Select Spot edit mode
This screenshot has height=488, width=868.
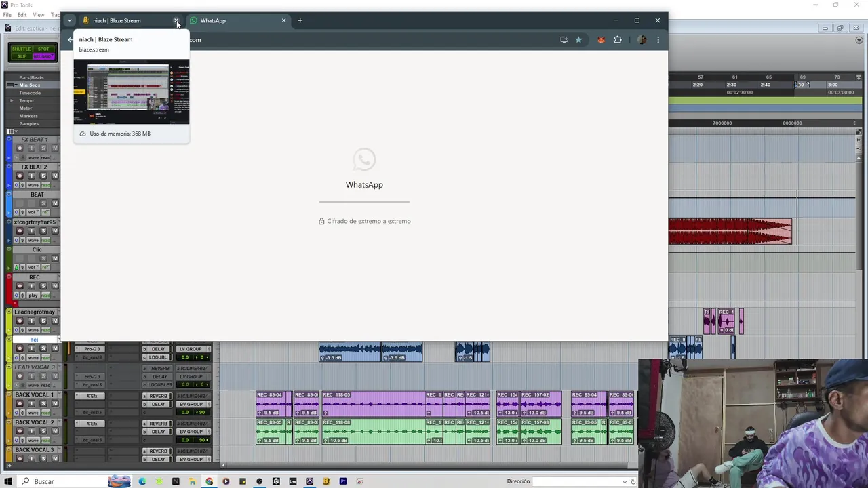[x=43, y=49]
